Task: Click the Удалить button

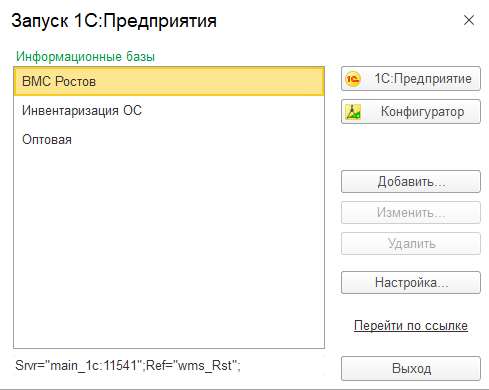Action: [x=411, y=244]
